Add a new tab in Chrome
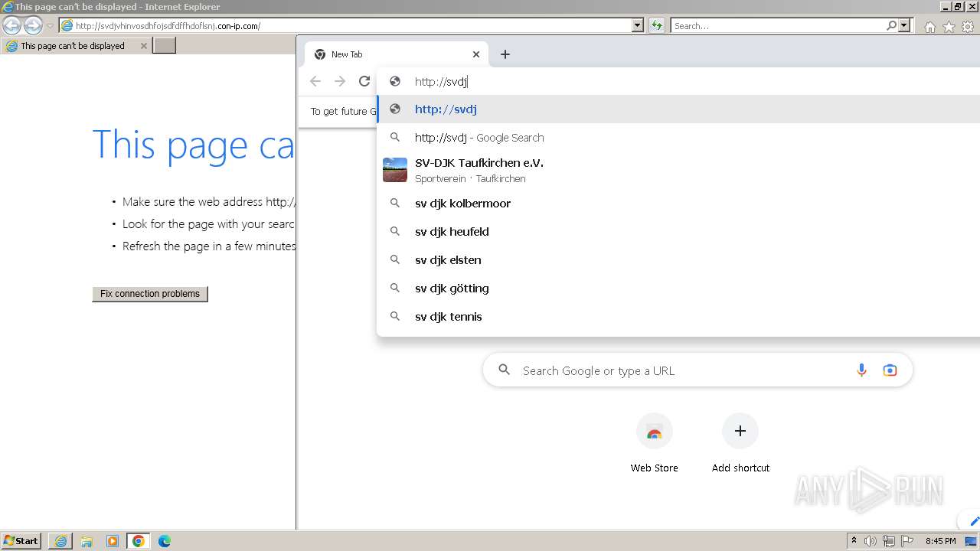The height and width of the screenshot is (551, 980). (505, 54)
